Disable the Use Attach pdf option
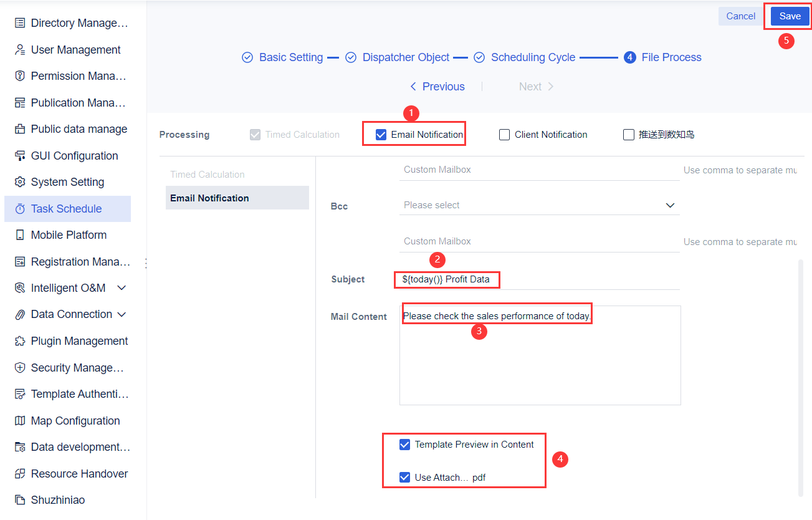 (x=405, y=477)
